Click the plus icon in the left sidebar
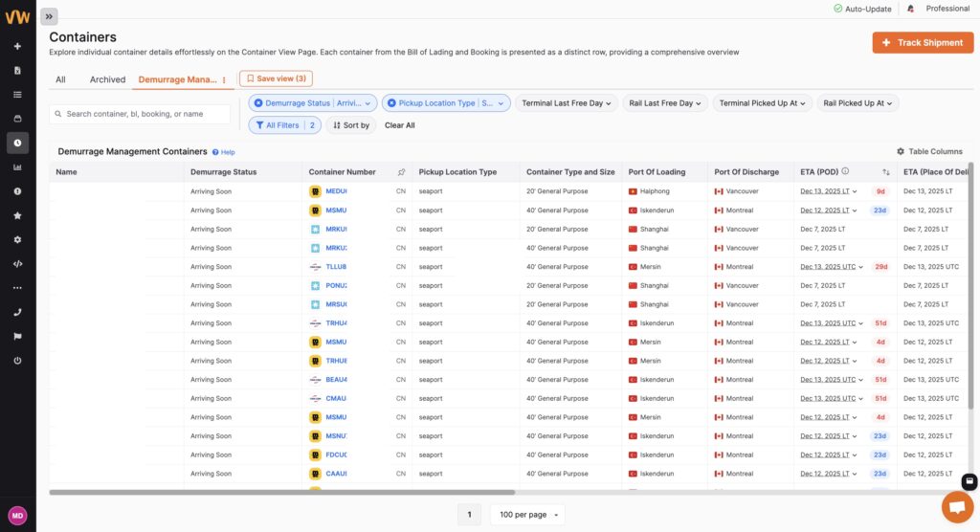Viewport: 980px width, 532px height. [17, 46]
